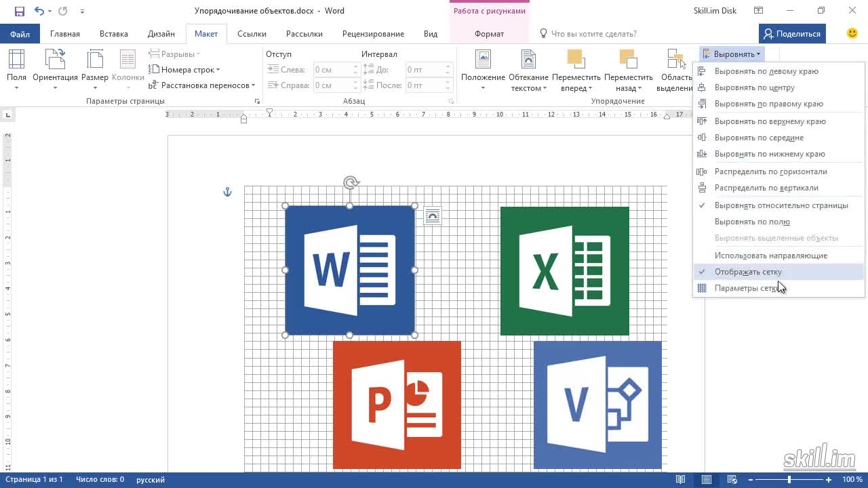Open the Undo history dropdown arrow
868x488 pixels.
[x=50, y=12]
